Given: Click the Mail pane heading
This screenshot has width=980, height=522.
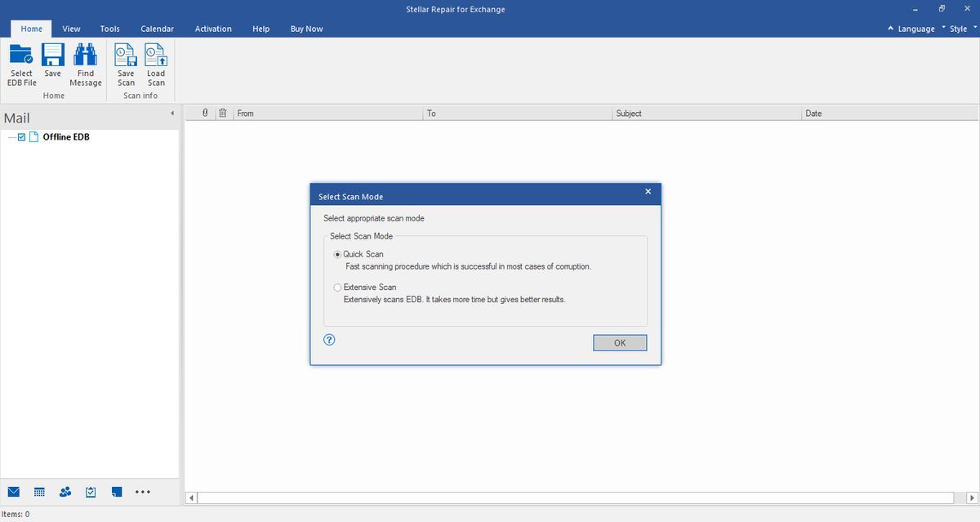Looking at the screenshot, I should 17,118.
